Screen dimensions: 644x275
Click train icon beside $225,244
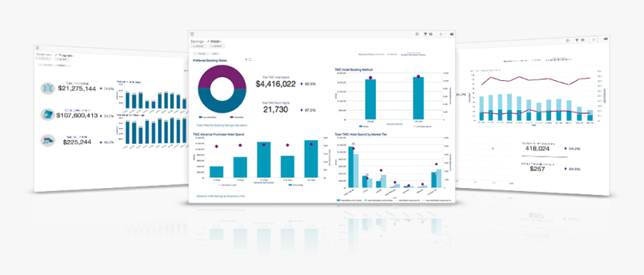coord(48,141)
